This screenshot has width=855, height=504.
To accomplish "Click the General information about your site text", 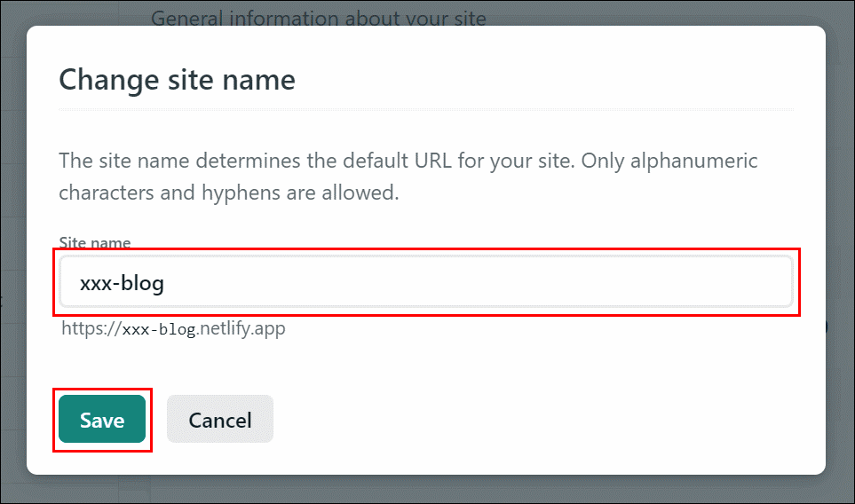I will pos(319,18).
